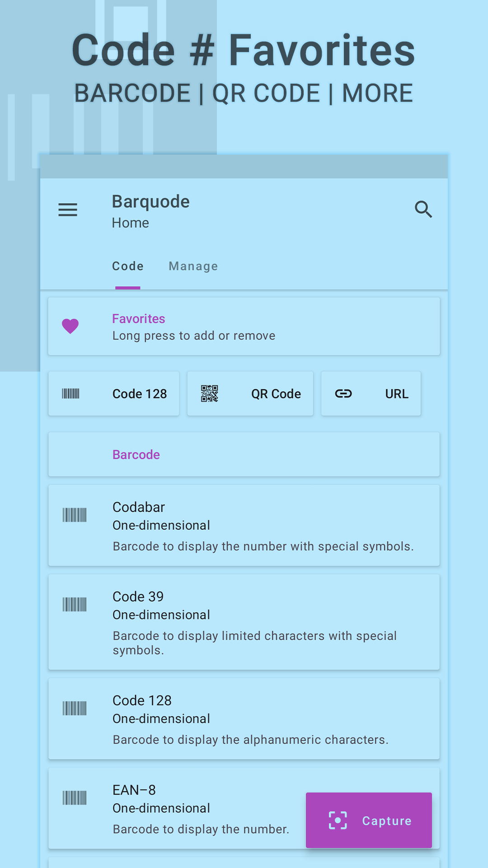The height and width of the screenshot is (868, 488).
Task: Click the purple Favorites heart icon
Action: click(x=70, y=326)
